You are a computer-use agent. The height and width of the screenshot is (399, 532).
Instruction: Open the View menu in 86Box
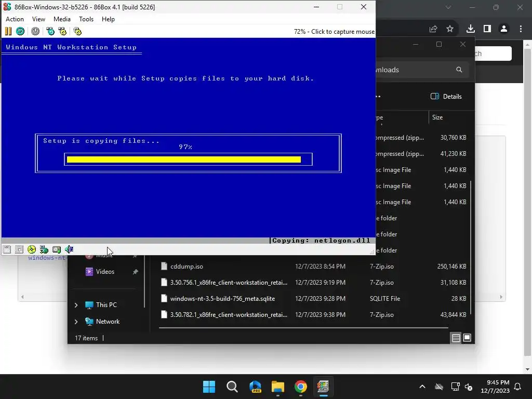(x=38, y=19)
